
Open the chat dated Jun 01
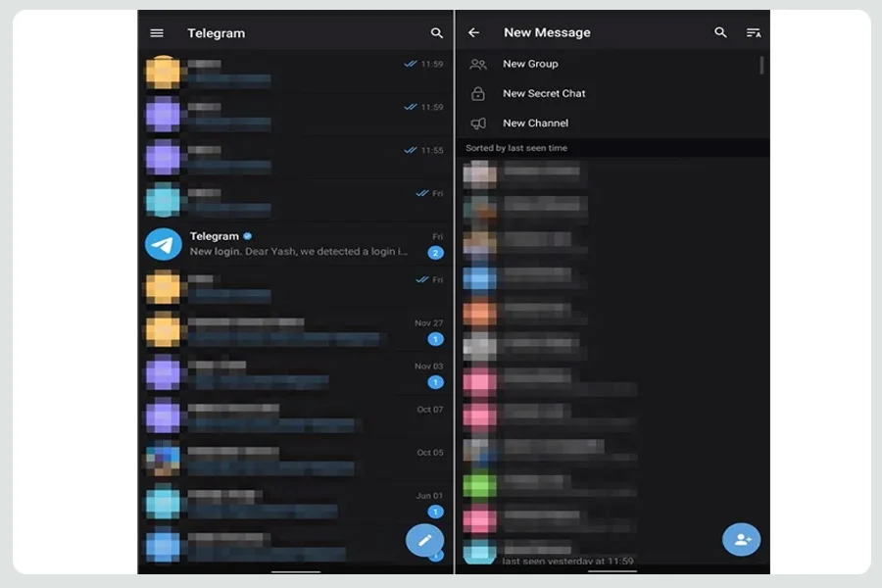tap(295, 503)
